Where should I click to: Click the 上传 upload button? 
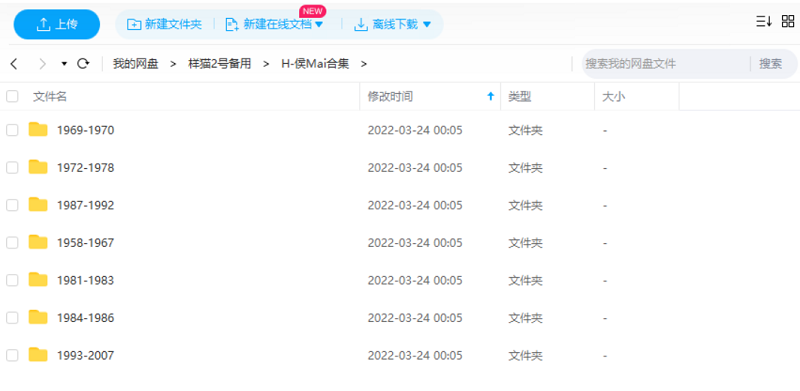pos(57,24)
